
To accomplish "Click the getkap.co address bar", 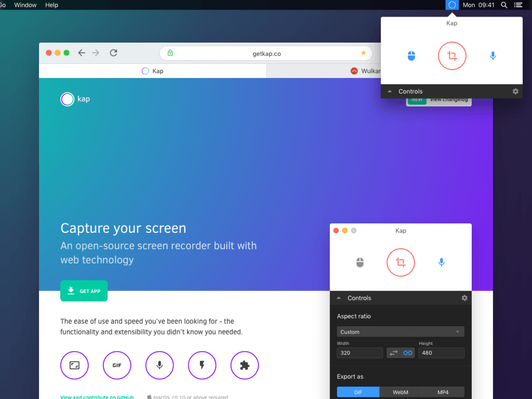I will (x=266, y=54).
